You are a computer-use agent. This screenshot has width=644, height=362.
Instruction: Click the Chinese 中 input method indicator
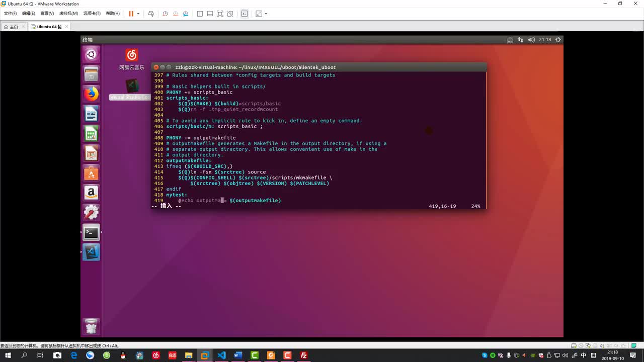tap(583, 355)
